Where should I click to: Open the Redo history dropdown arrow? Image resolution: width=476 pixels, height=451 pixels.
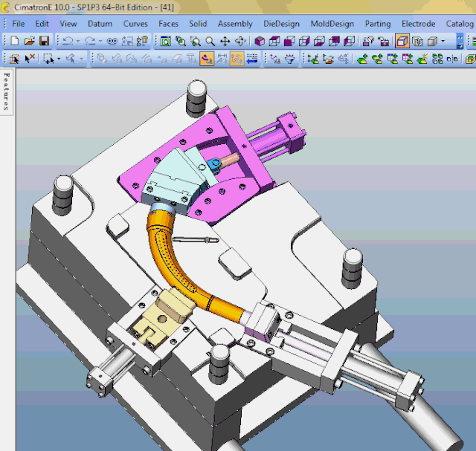[x=100, y=41]
